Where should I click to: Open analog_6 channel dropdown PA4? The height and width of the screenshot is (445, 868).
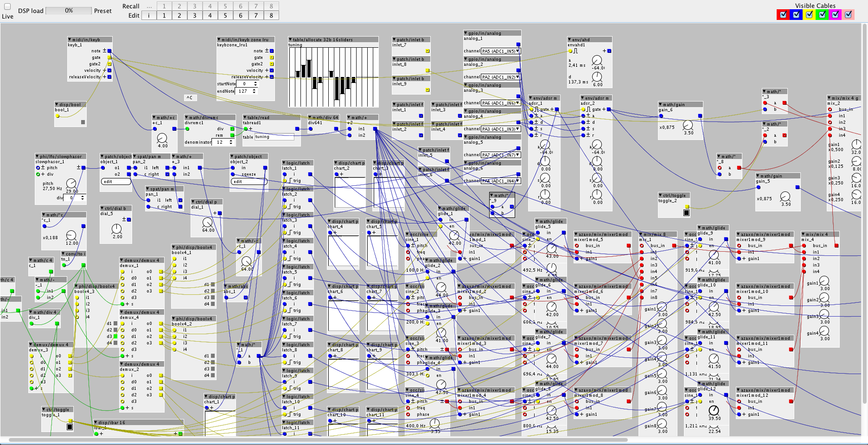pos(500,181)
